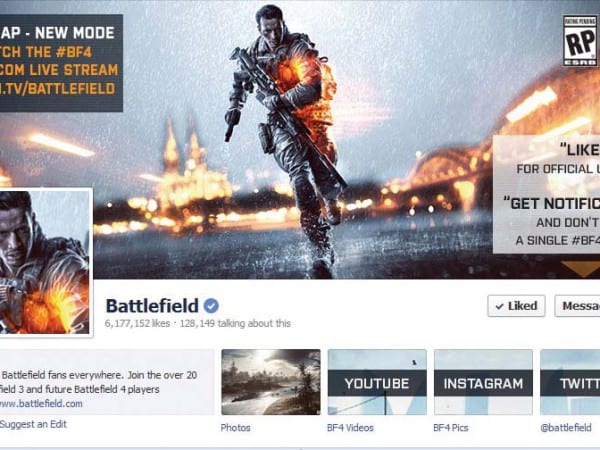Select the BF4 Pics label
This screenshot has height=450, width=600.
pyautogui.click(x=451, y=428)
